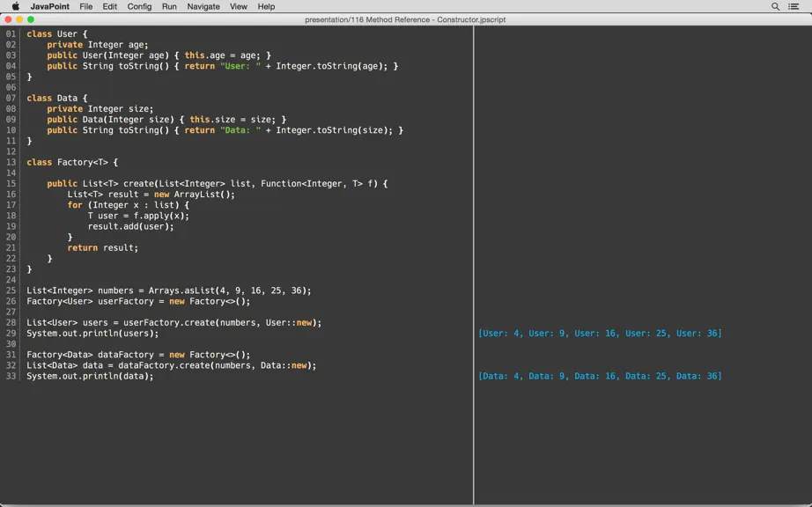Open the View menu
Screen dimensions: 812x507
238,6
